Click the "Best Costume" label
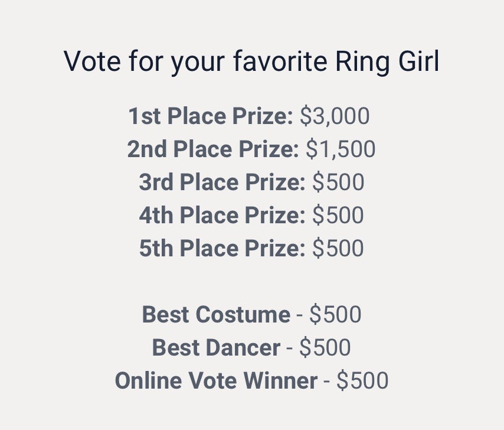The width and height of the screenshot is (504, 430). pos(216,315)
